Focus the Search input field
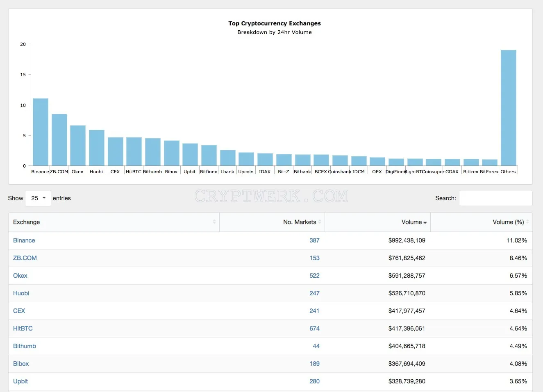 (495, 198)
